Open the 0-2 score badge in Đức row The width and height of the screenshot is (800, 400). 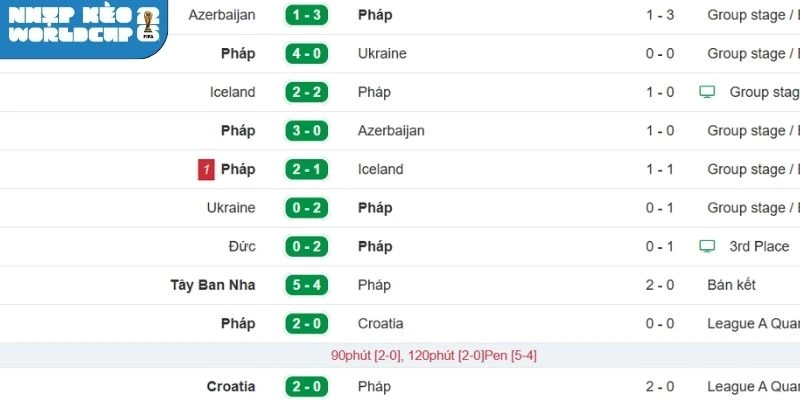307,246
